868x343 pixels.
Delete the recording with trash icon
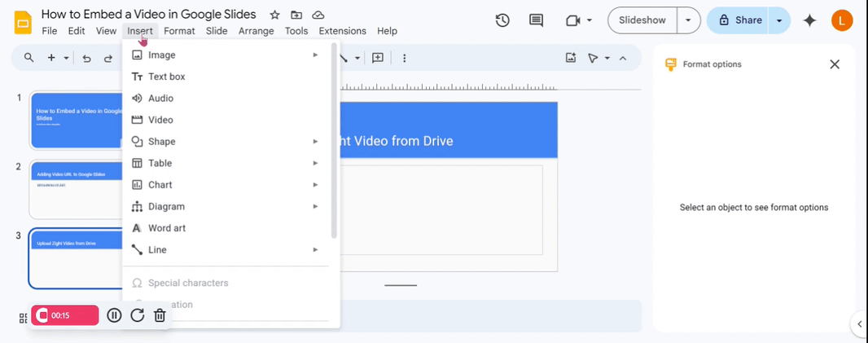pyautogui.click(x=160, y=315)
